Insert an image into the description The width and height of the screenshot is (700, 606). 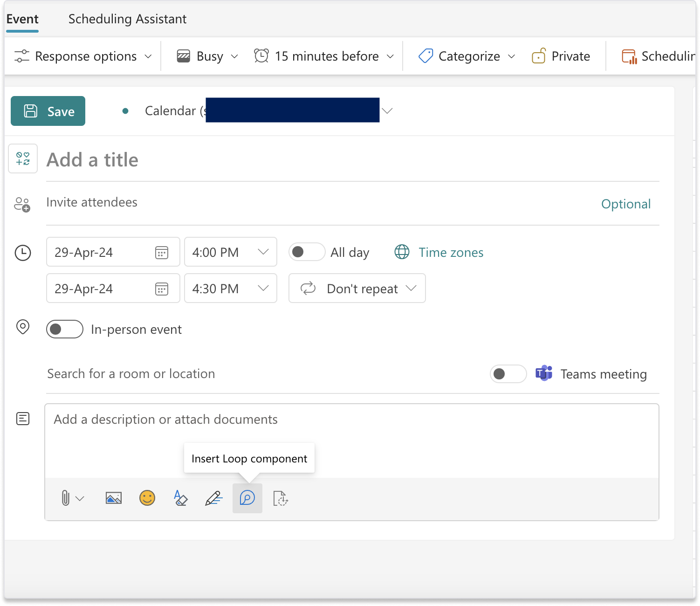pos(113,498)
